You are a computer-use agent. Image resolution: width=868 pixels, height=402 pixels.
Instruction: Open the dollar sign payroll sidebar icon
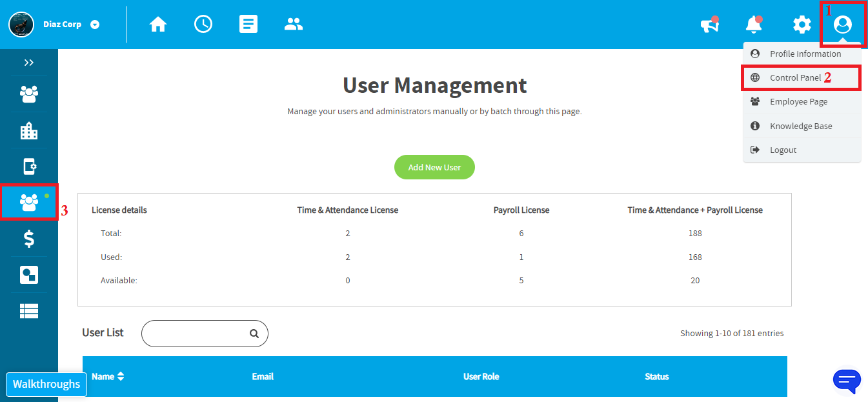tap(29, 239)
